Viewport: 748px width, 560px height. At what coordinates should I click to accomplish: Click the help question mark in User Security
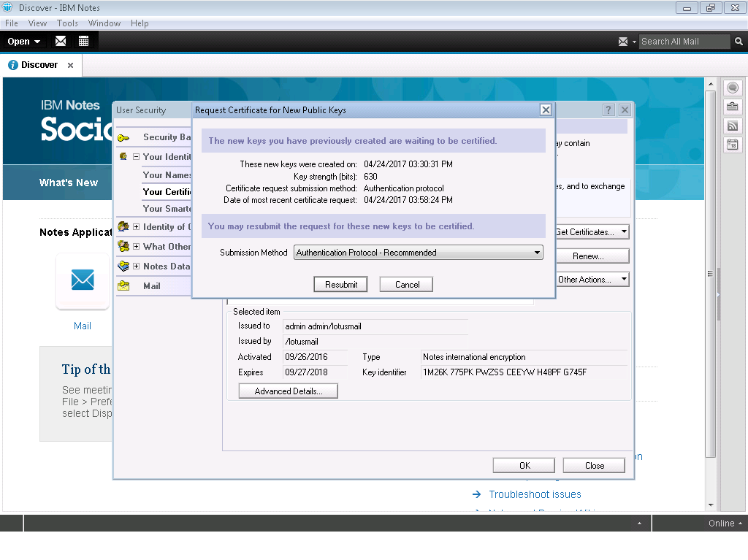(608, 110)
